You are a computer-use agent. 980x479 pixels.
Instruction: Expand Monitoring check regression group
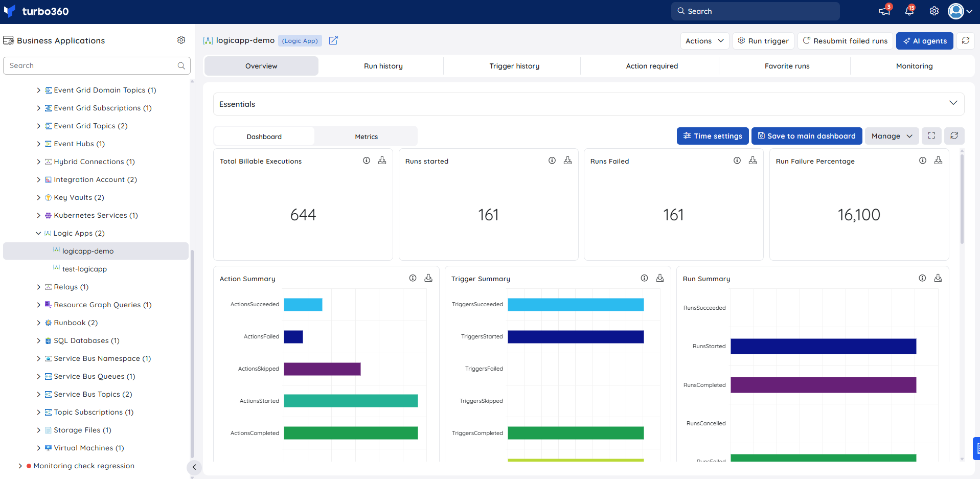pos(20,466)
